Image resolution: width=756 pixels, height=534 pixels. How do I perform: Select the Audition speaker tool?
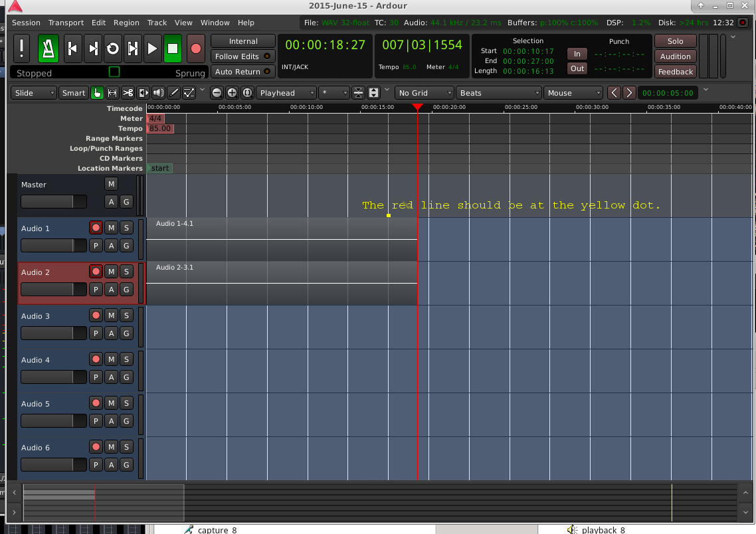[158, 93]
